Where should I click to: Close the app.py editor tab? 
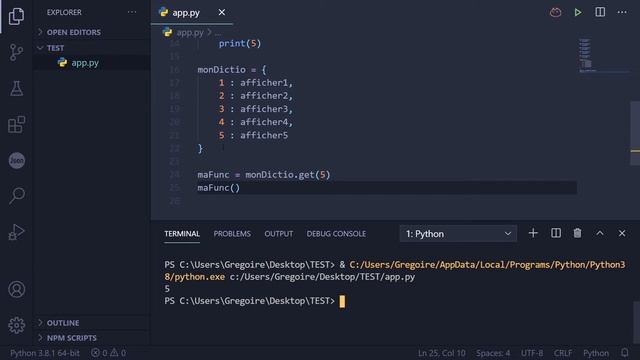tap(222, 13)
